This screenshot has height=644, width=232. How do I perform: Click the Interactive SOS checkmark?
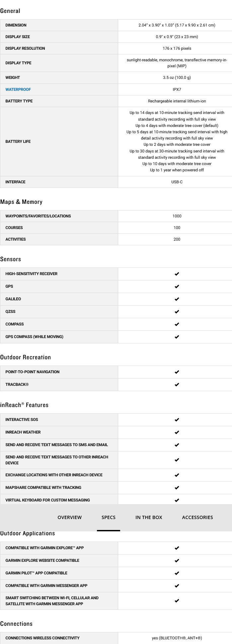[x=177, y=420]
